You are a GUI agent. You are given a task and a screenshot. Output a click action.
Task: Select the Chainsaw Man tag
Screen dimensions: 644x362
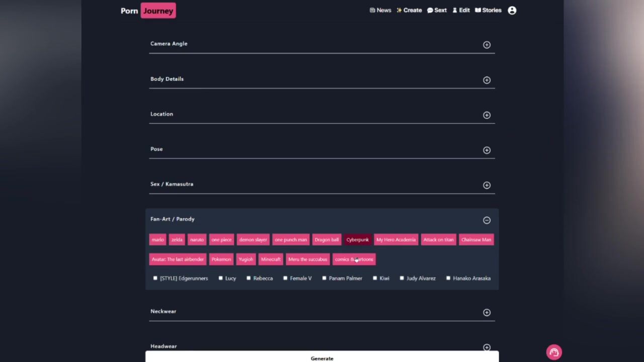tap(476, 240)
